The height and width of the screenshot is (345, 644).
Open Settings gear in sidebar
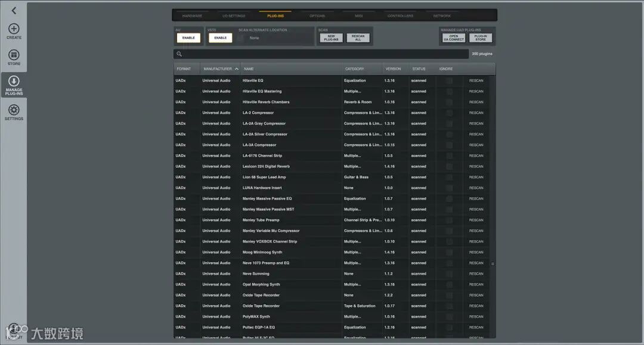click(14, 113)
